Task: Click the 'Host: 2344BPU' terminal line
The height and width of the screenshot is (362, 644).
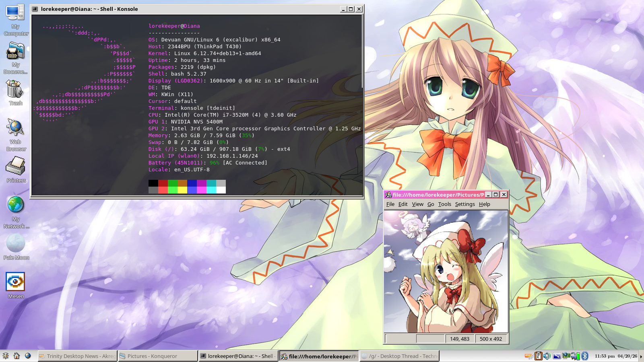Action: point(195,47)
